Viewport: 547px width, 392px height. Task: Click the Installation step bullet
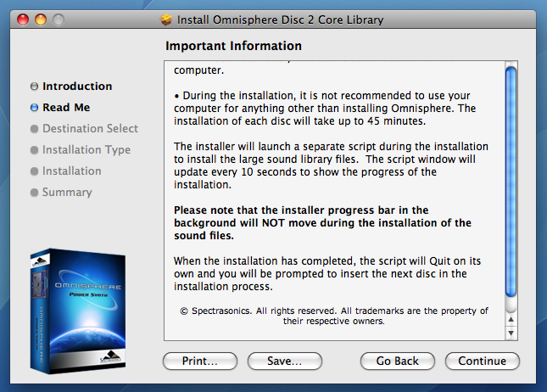pyautogui.click(x=34, y=171)
